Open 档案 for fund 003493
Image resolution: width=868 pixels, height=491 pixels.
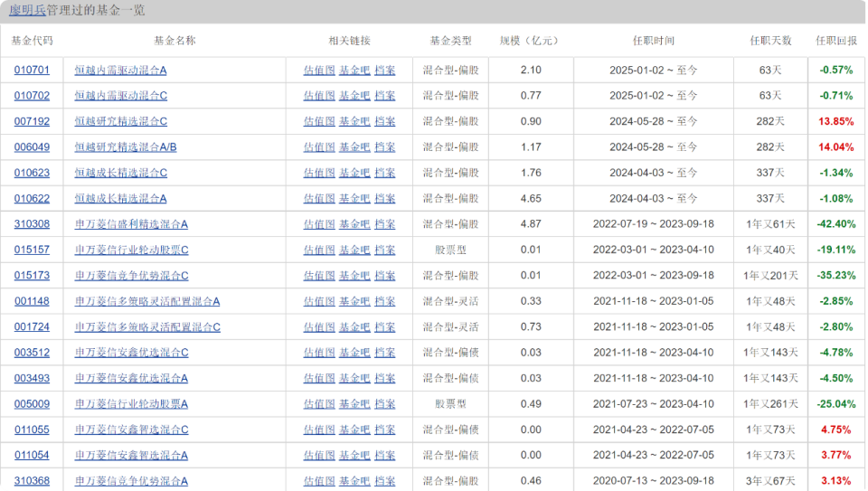[x=385, y=378]
